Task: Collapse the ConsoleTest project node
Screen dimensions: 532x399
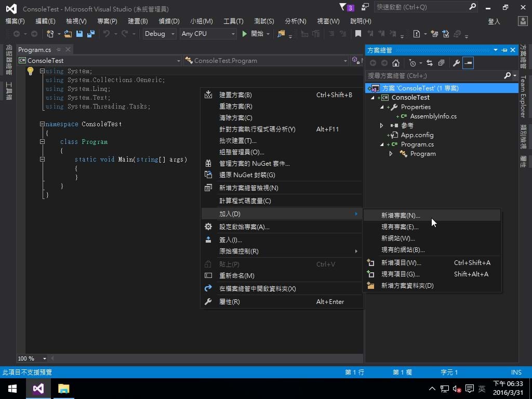Action: point(373,98)
